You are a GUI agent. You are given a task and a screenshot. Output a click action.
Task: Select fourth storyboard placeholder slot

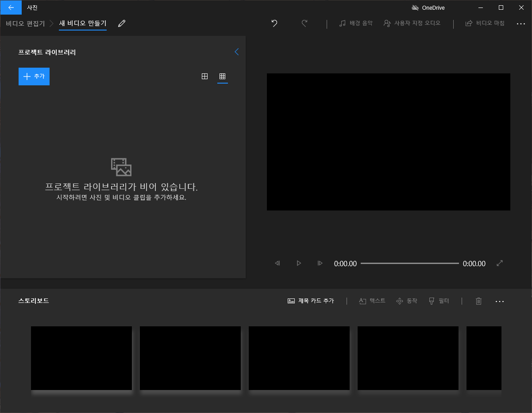(x=408, y=358)
